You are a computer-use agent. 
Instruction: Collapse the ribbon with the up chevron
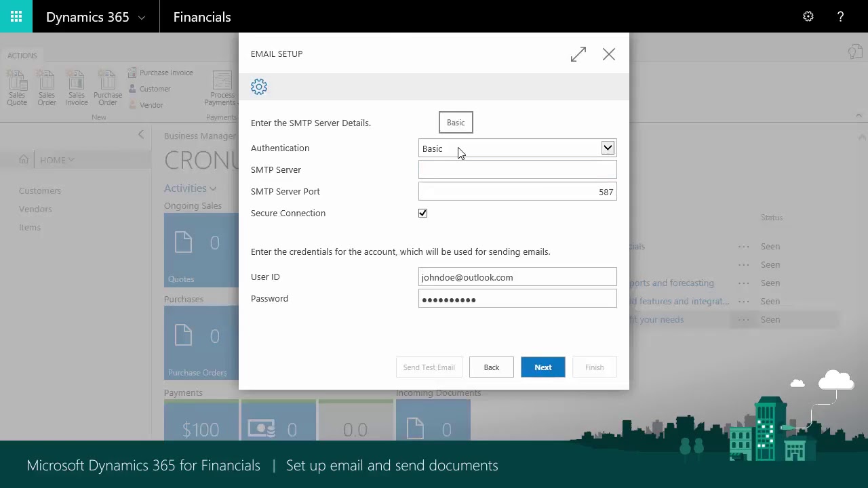pos(859,116)
